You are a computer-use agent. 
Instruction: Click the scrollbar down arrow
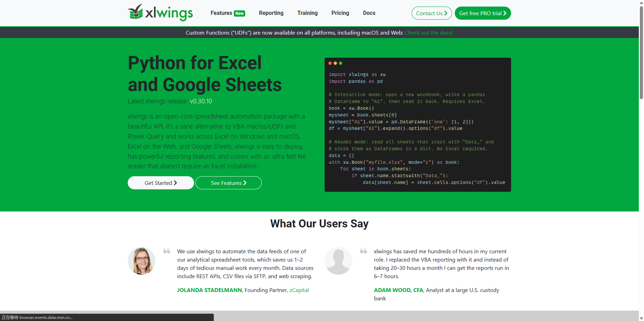point(641,318)
